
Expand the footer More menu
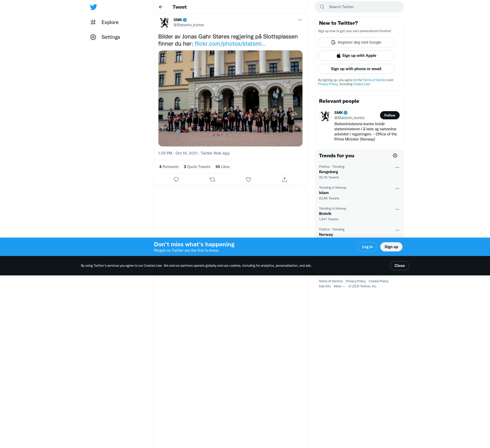pyautogui.click(x=339, y=286)
